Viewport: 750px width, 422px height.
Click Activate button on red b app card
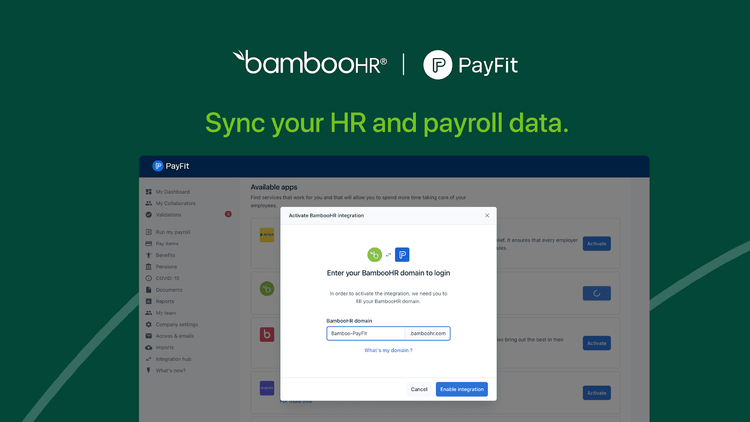click(596, 343)
